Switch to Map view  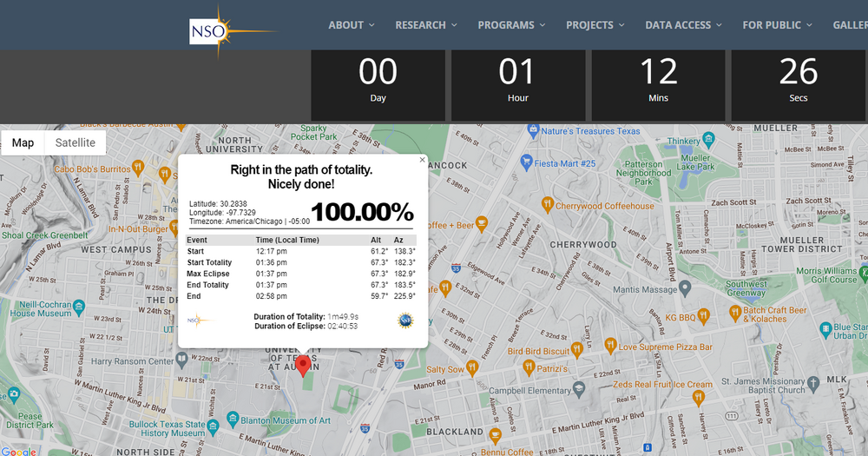[x=23, y=142]
